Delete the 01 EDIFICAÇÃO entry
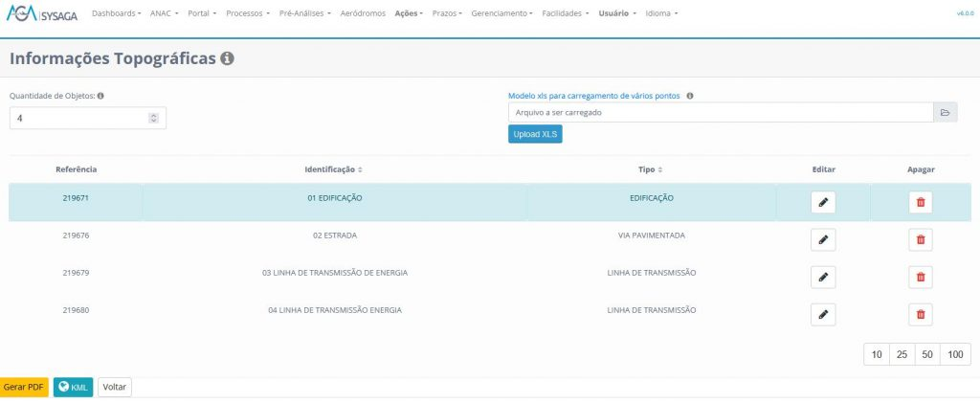The width and height of the screenshot is (980, 403). (921, 202)
